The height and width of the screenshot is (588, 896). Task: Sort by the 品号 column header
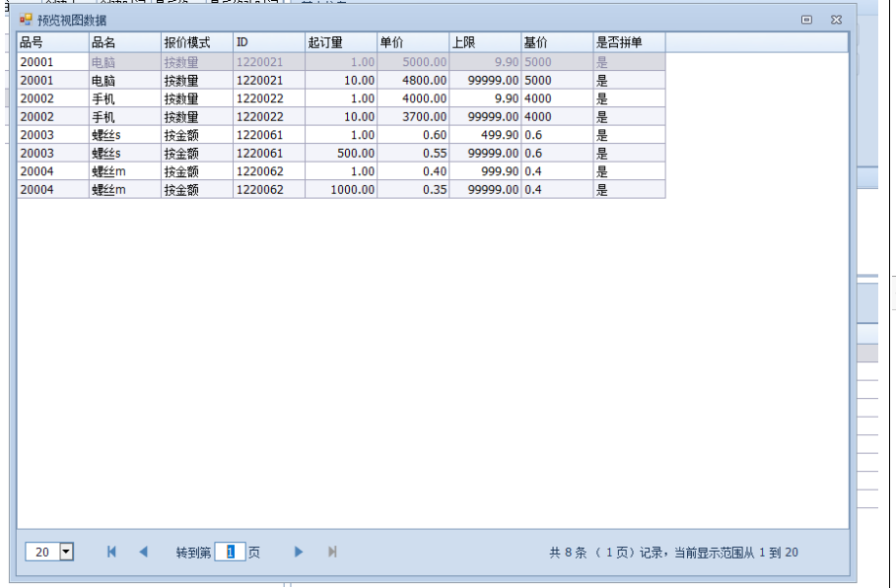pyautogui.click(x=51, y=42)
